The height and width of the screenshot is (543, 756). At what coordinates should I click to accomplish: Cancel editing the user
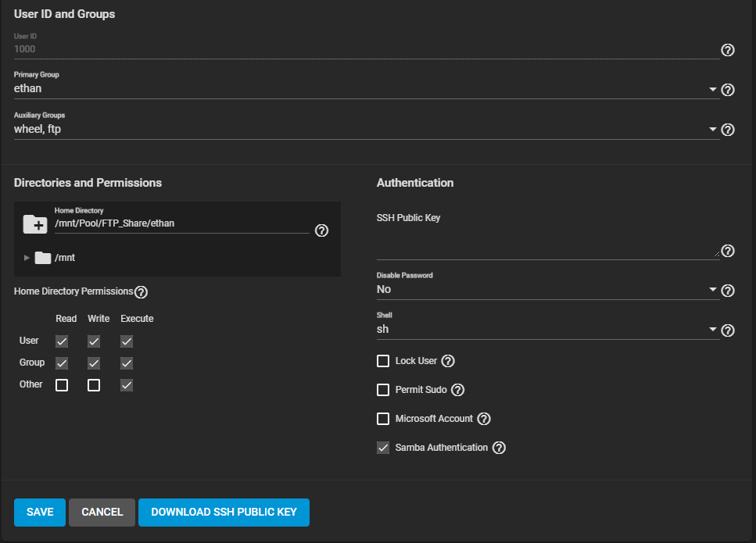[102, 513]
